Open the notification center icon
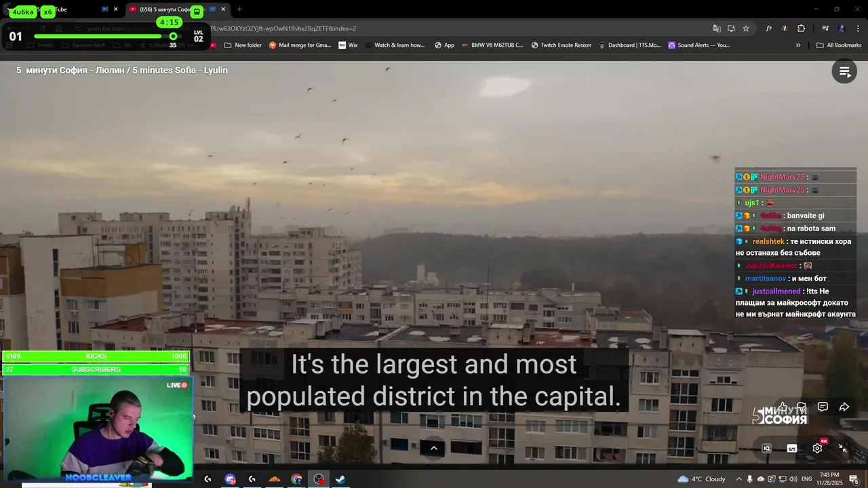This screenshot has height=488, width=868. (x=854, y=479)
